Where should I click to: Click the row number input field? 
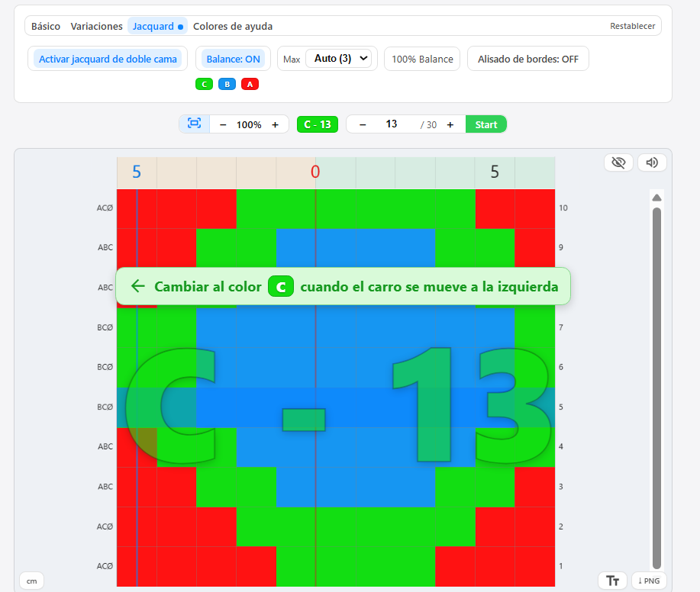click(392, 124)
